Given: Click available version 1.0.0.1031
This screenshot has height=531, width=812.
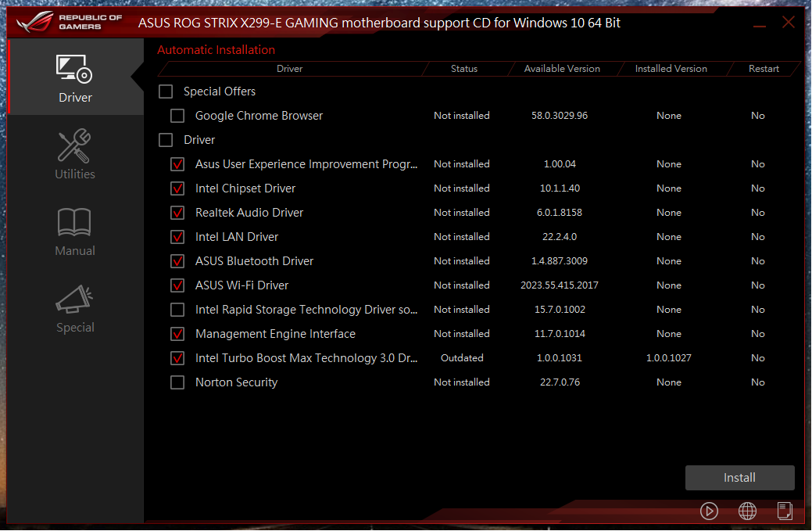Looking at the screenshot, I should point(560,358).
